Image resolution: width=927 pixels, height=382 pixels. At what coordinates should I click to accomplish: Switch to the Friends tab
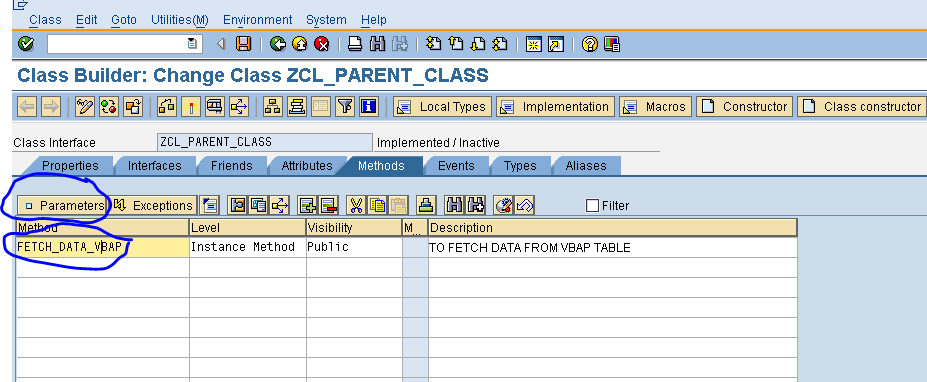[231, 166]
